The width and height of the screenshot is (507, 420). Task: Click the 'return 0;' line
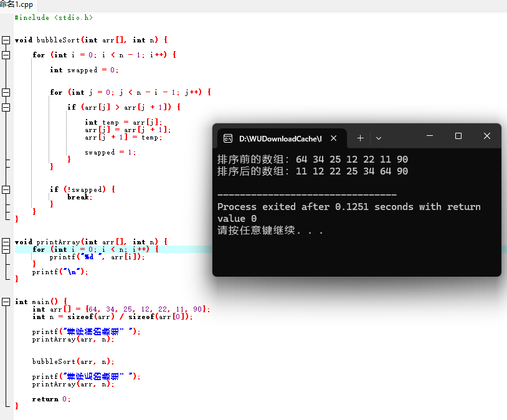click(x=51, y=399)
